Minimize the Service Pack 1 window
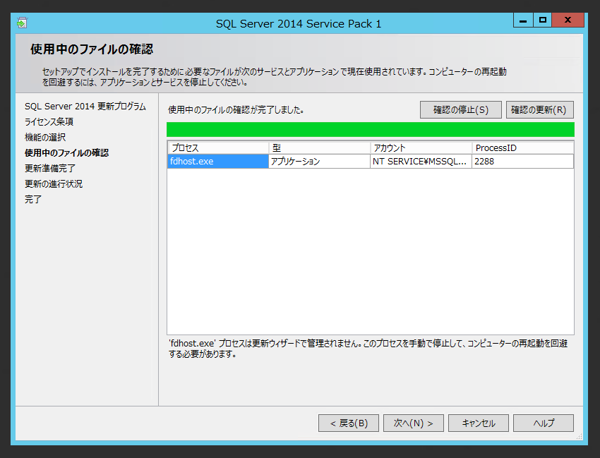Viewport: 600px width, 458px height. click(x=523, y=20)
